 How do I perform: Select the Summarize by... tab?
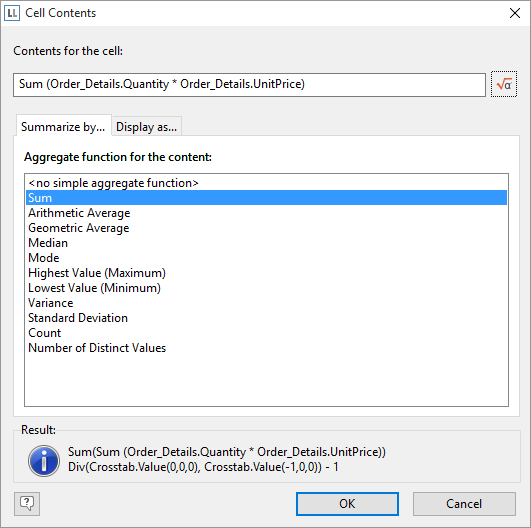click(63, 126)
